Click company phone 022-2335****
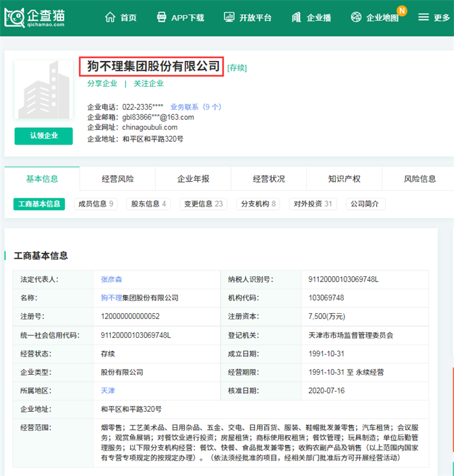The height and width of the screenshot is (476, 454). 143,107
